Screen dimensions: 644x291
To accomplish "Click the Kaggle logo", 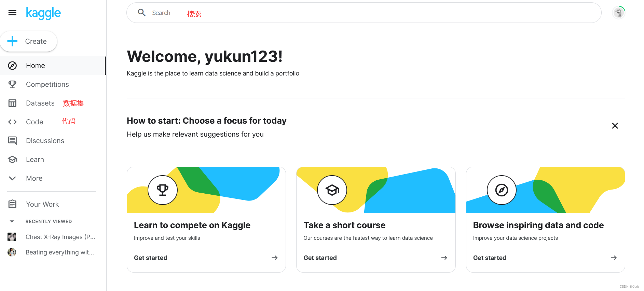I will coord(43,13).
